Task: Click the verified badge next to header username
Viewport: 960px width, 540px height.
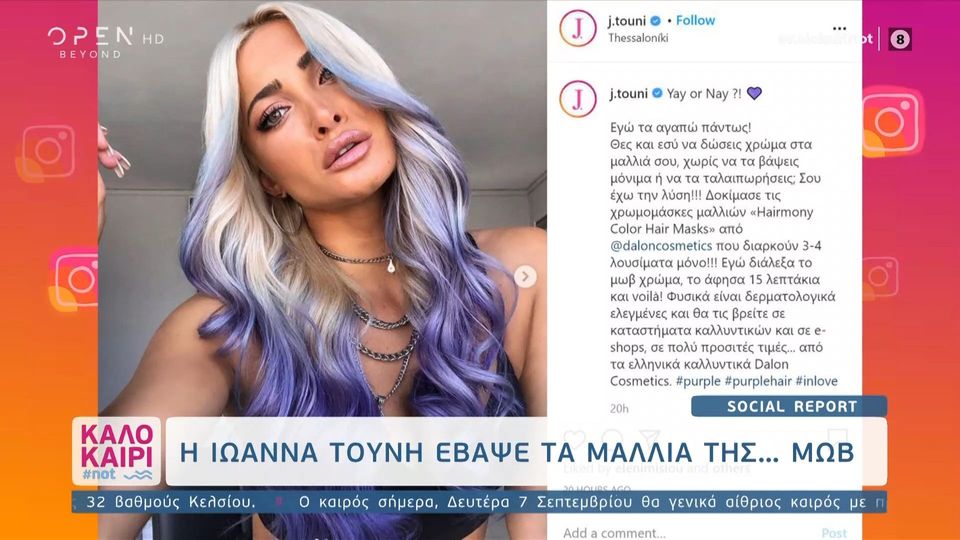Action: (655, 21)
